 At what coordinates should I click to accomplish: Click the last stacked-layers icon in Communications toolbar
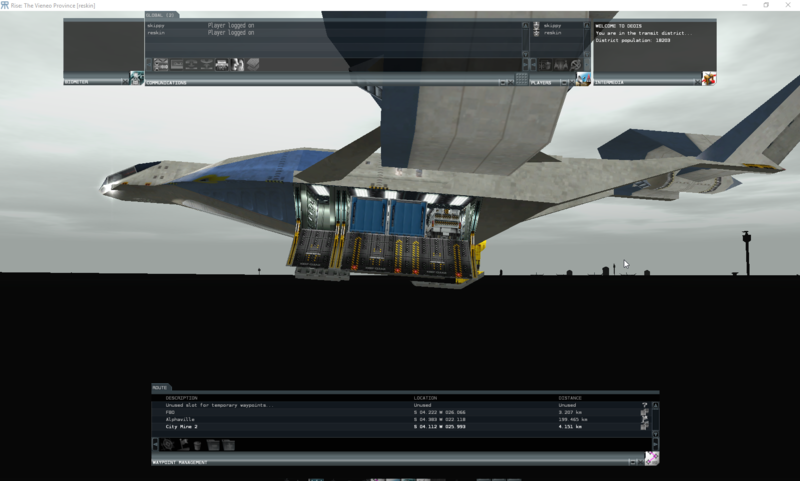coord(253,64)
